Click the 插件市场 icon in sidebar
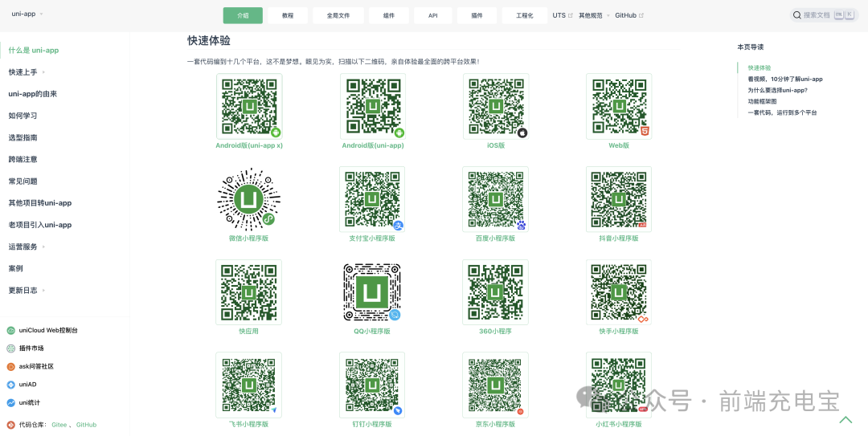Screen dimensions: 868x436 [x=10, y=348]
